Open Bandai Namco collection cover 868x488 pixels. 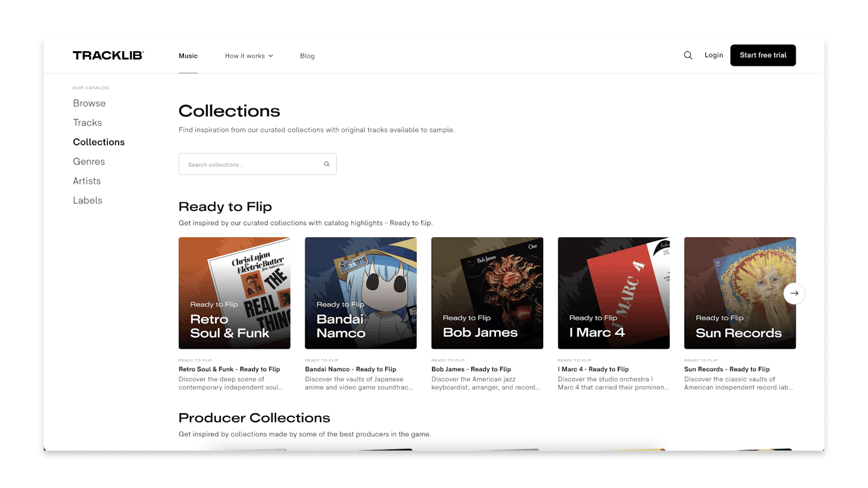(x=360, y=293)
